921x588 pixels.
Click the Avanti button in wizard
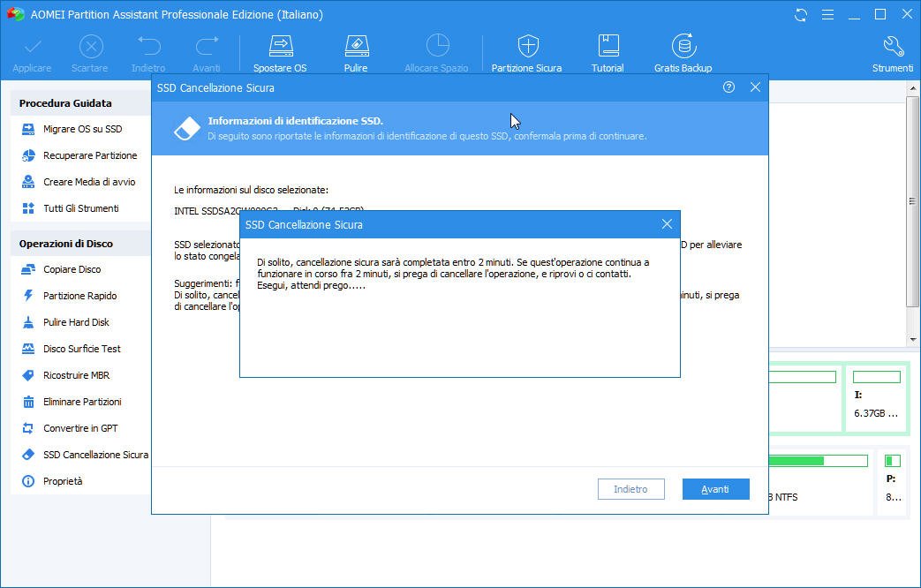click(715, 489)
